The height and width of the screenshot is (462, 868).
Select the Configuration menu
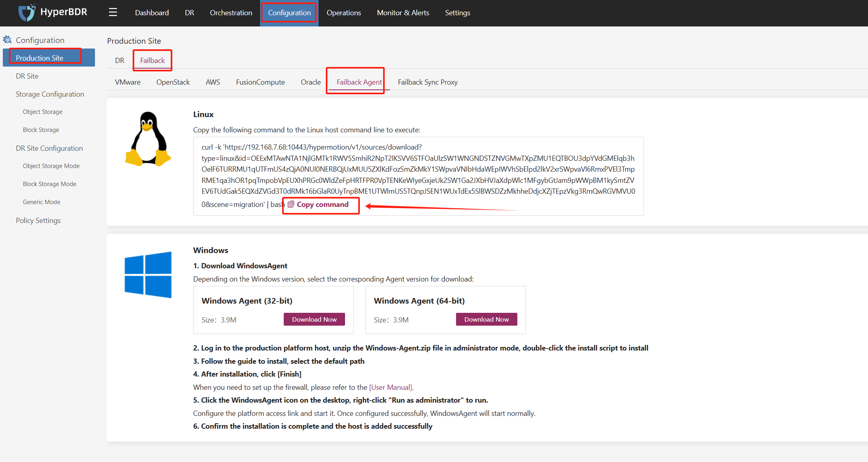[x=289, y=13]
